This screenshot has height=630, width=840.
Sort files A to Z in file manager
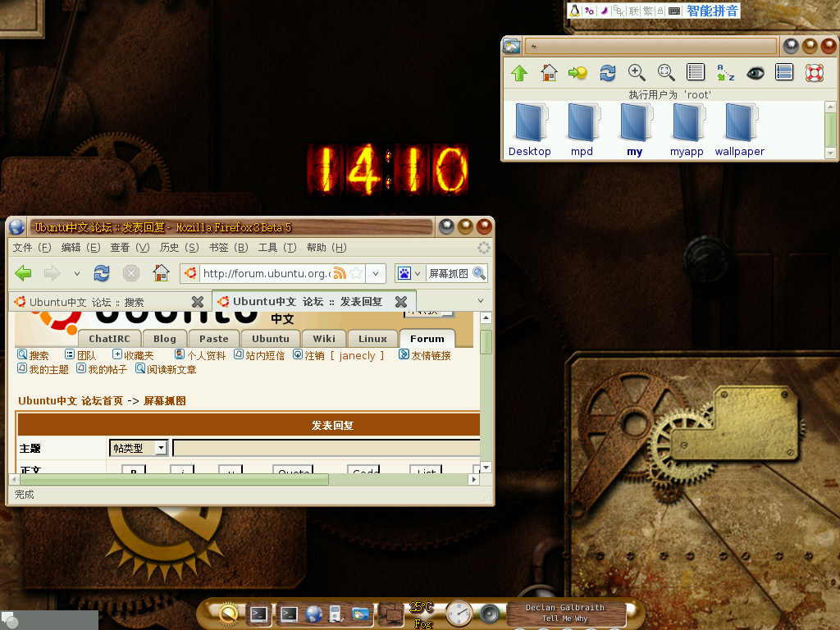(725, 72)
